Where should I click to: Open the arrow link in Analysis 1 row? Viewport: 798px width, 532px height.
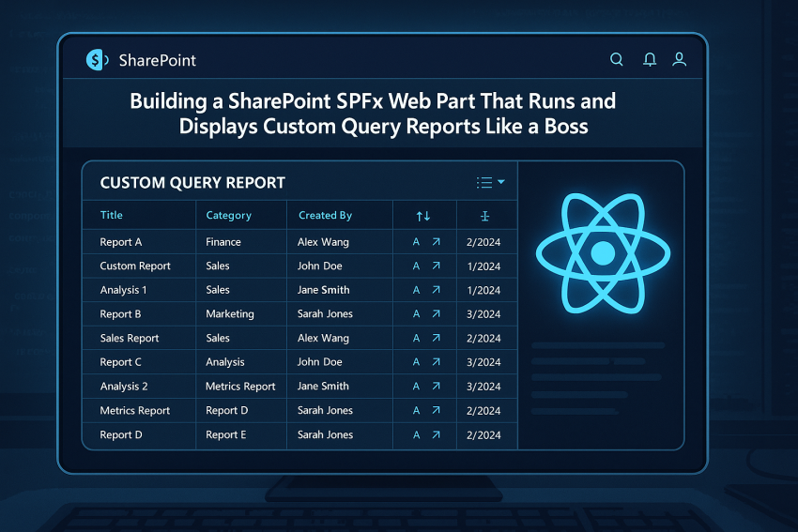pyautogui.click(x=437, y=290)
